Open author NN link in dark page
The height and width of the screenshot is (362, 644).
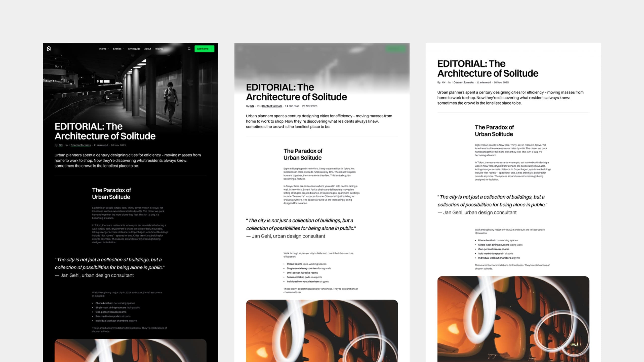pyautogui.click(x=61, y=145)
